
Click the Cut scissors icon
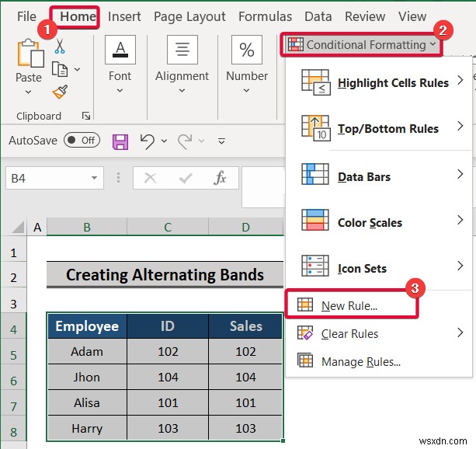click(60, 46)
